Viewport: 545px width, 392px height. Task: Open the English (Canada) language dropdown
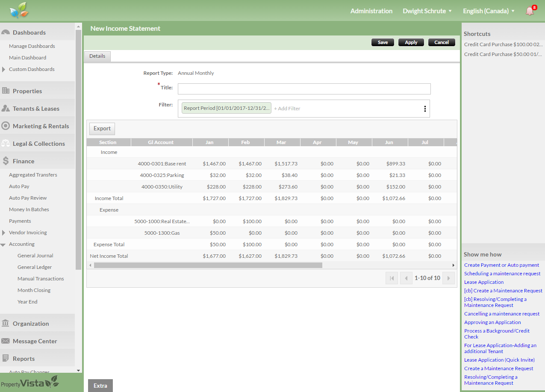click(x=489, y=11)
